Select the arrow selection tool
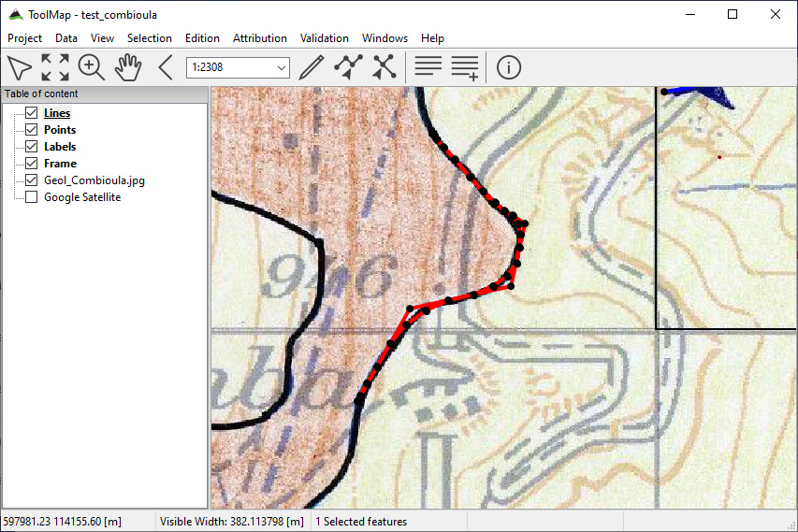The width and height of the screenshot is (798, 532). pyautogui.click(x=20, y=67)
